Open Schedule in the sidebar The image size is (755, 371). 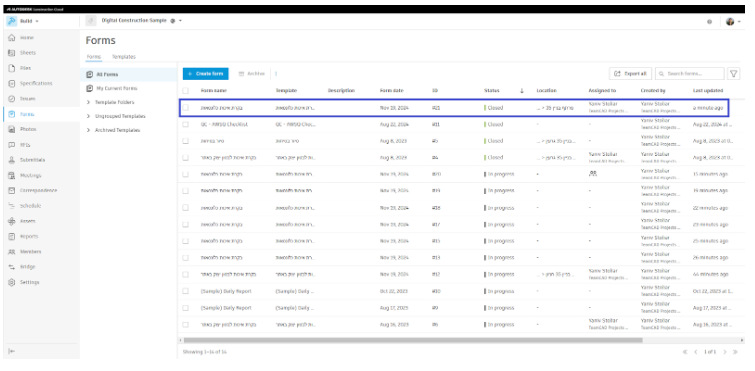click(30, 205)
